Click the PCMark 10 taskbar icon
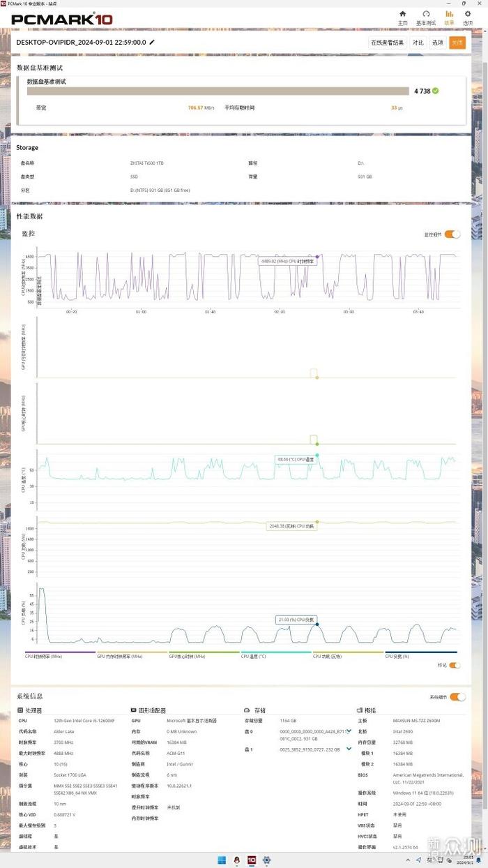 click(252, 860)
